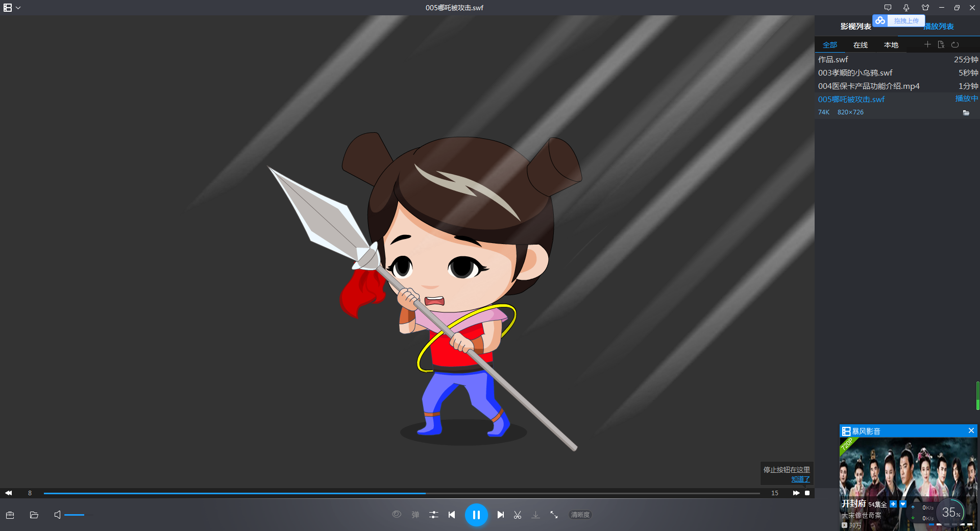
Task: Open the skin shirt icon
Action: (x=925, y=8)
